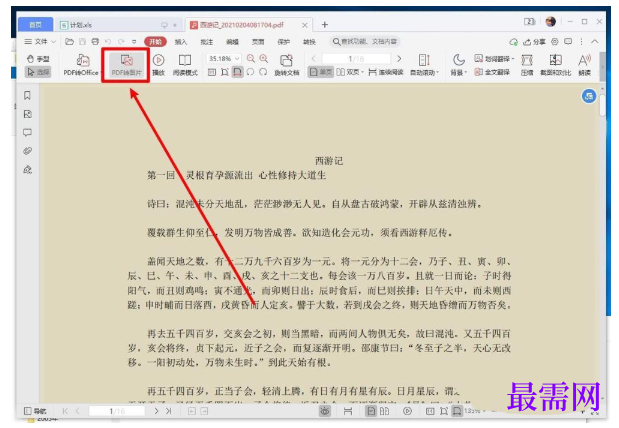Expand the 双页 dropdown arrow

[362, 72]
